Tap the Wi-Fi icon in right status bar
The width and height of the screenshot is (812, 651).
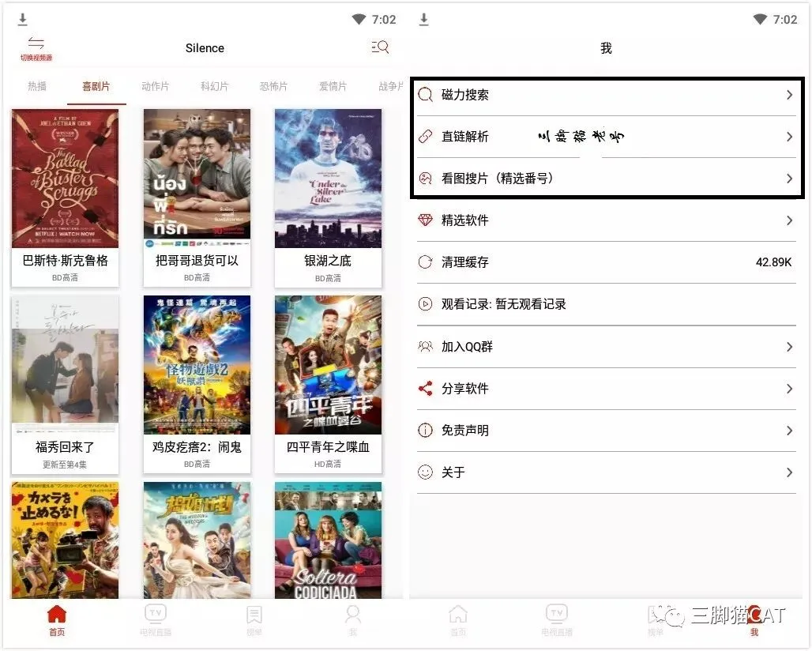pos(760,20)
